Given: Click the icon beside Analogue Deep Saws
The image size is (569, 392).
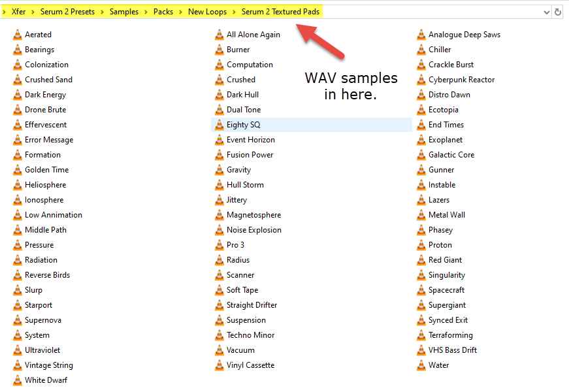Looking at the screenshot, I should pyautogui.click(x=421, y=35).
